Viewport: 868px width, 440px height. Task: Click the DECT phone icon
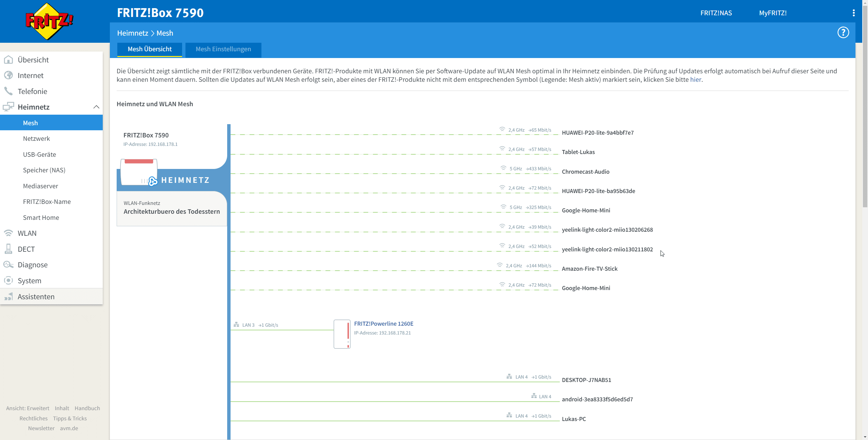click(x=8, y=249)
